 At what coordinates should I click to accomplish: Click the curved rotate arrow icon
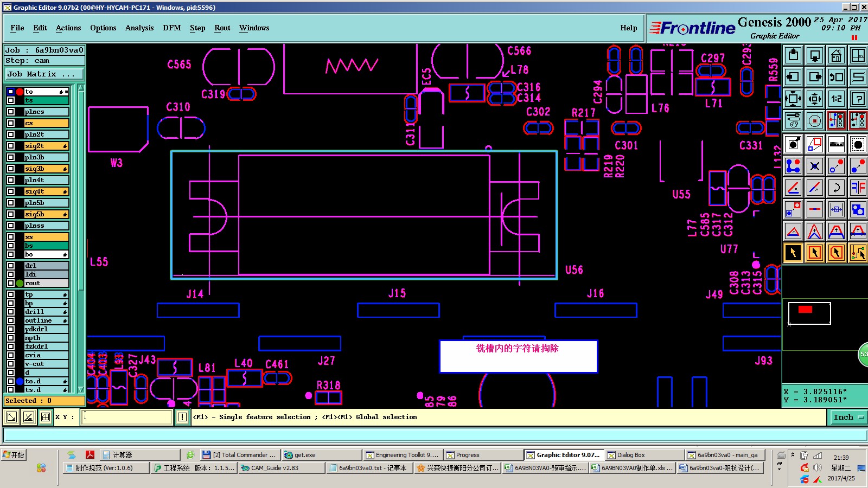click(x=837, y=188)
